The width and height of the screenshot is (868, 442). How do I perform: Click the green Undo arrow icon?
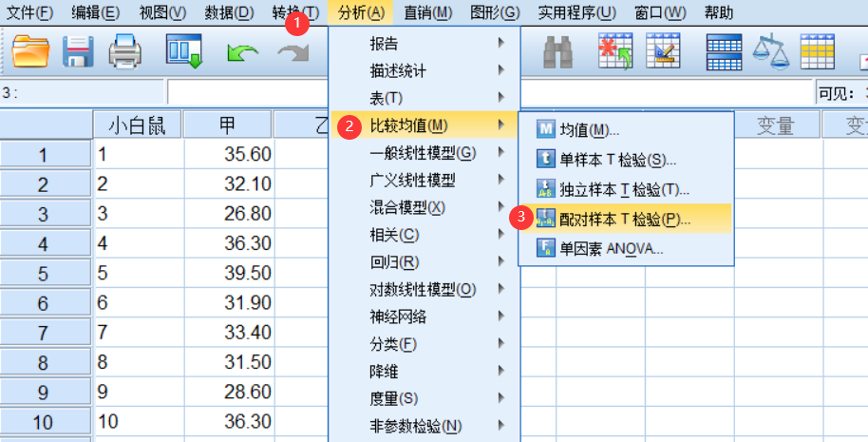tap(242, 54)
